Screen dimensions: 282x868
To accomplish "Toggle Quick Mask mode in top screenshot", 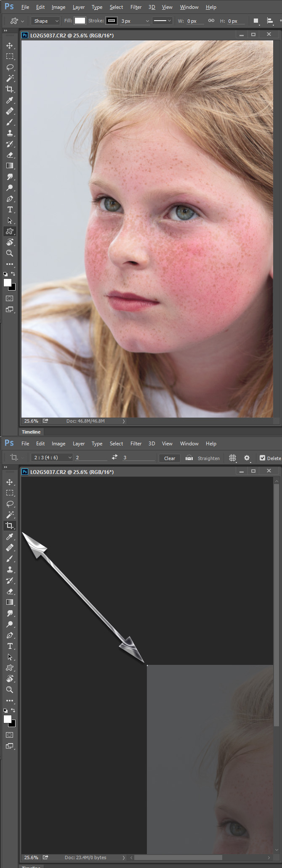I will 10,299.
